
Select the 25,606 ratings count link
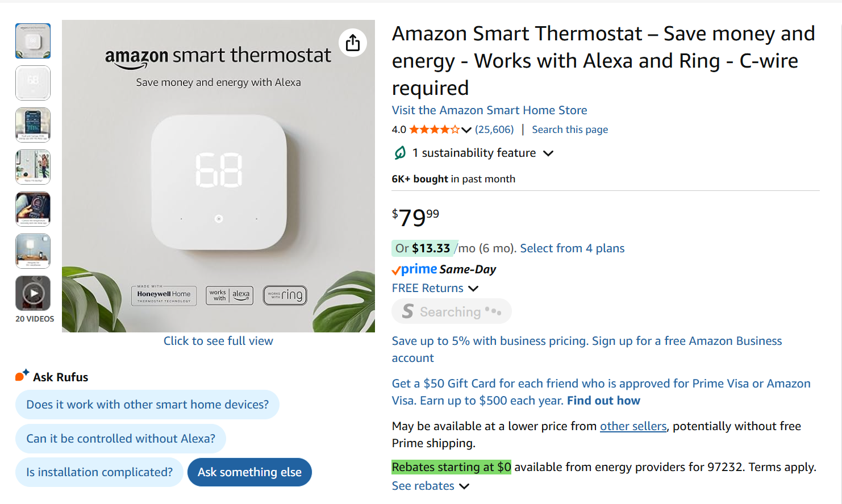(x=494, y=130)
